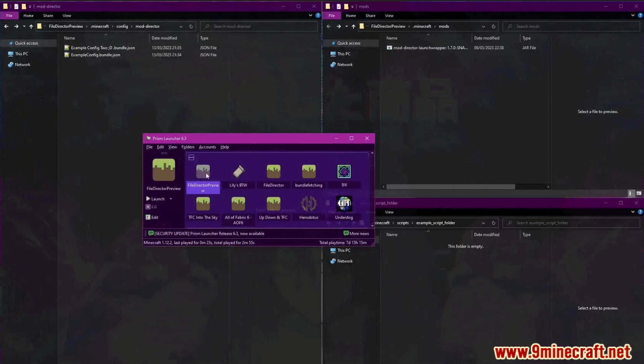Open Home tab in mod-director window
The image size is (644, 364).
coord(28,16)
